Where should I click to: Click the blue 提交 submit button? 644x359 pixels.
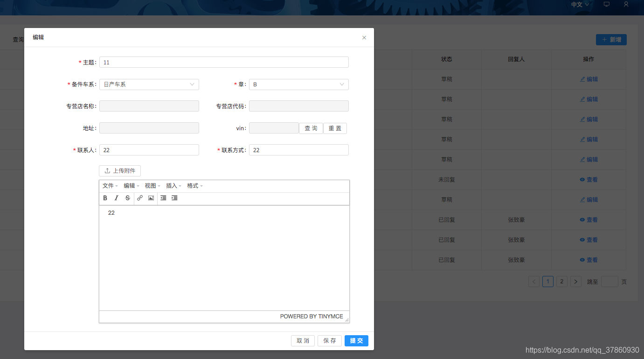pyautogui.click(x=356, y=341)
